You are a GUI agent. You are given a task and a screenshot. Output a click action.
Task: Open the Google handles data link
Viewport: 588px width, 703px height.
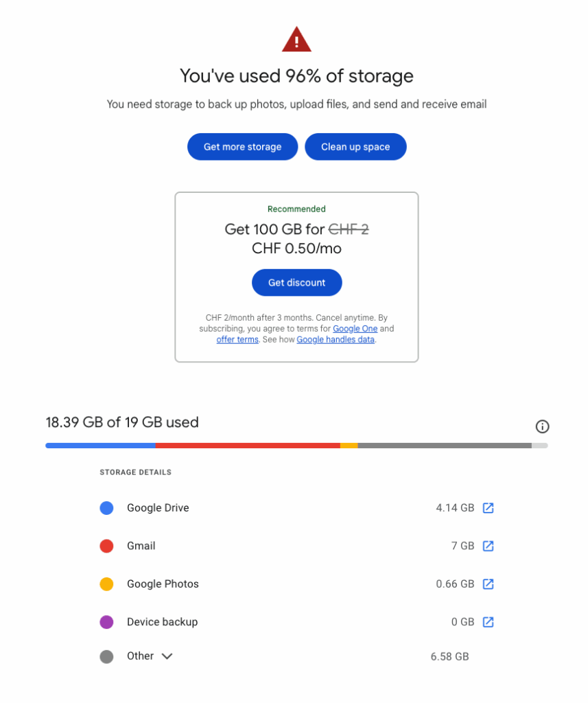336,339
